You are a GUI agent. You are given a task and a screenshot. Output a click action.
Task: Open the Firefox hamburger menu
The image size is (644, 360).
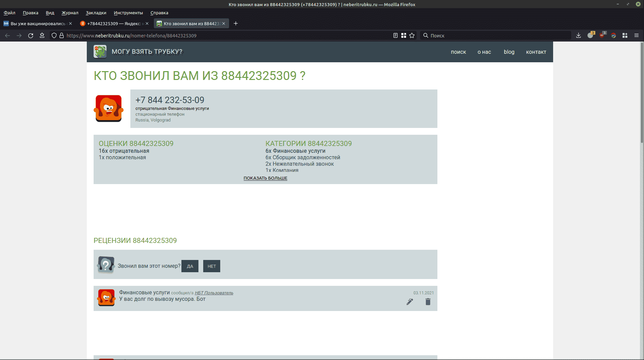click(636, 35)
